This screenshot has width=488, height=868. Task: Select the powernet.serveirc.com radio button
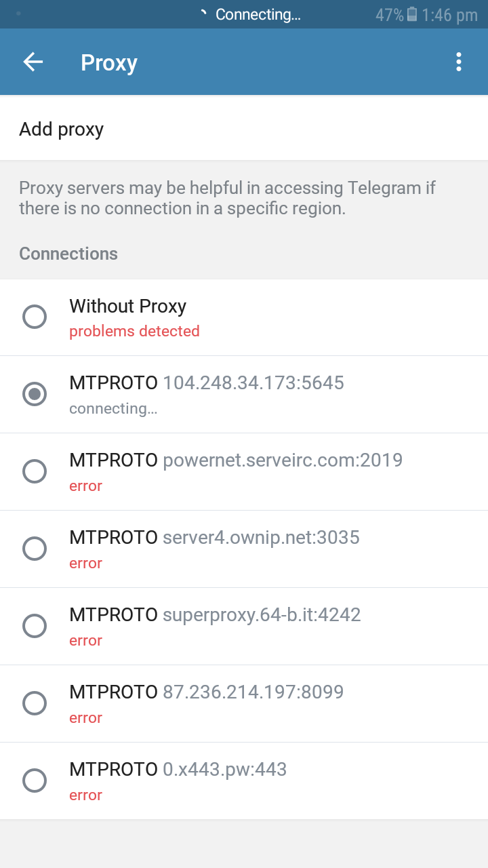(35, 471)
